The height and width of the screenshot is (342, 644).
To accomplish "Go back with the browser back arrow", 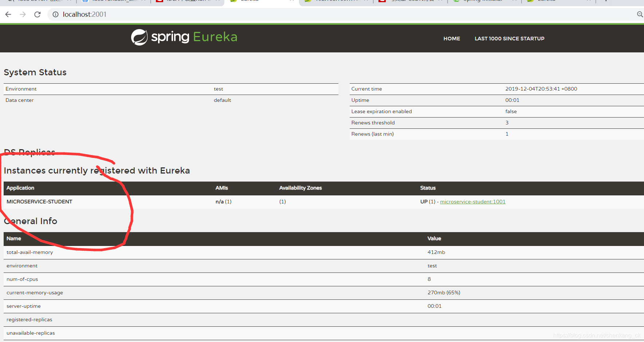I will click(8, 15).
